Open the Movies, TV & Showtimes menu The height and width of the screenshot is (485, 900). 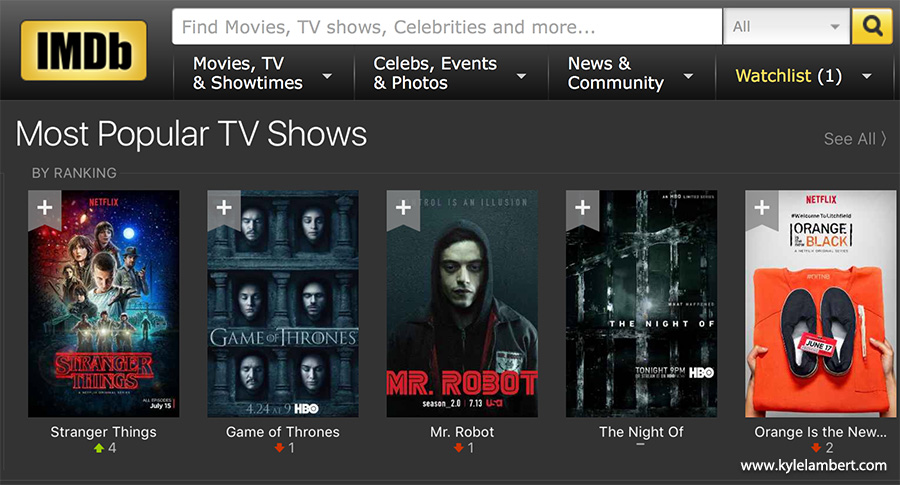point(247,73)
